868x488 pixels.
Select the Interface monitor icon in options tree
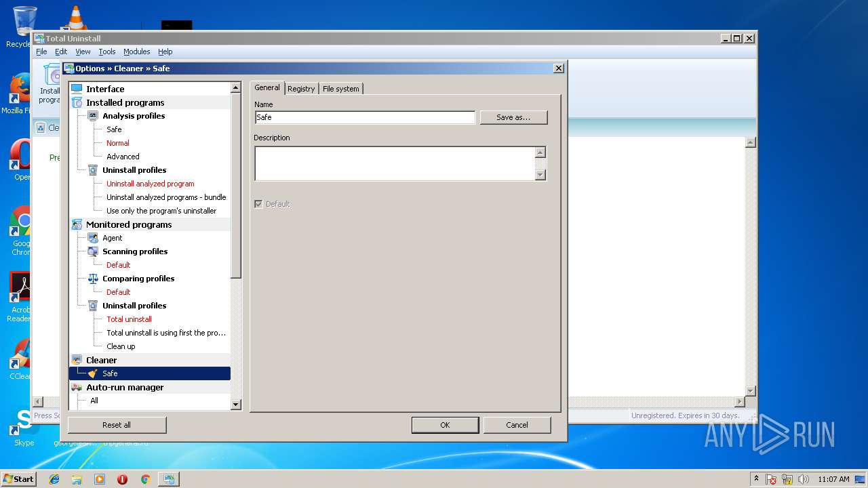click(77, 89)
